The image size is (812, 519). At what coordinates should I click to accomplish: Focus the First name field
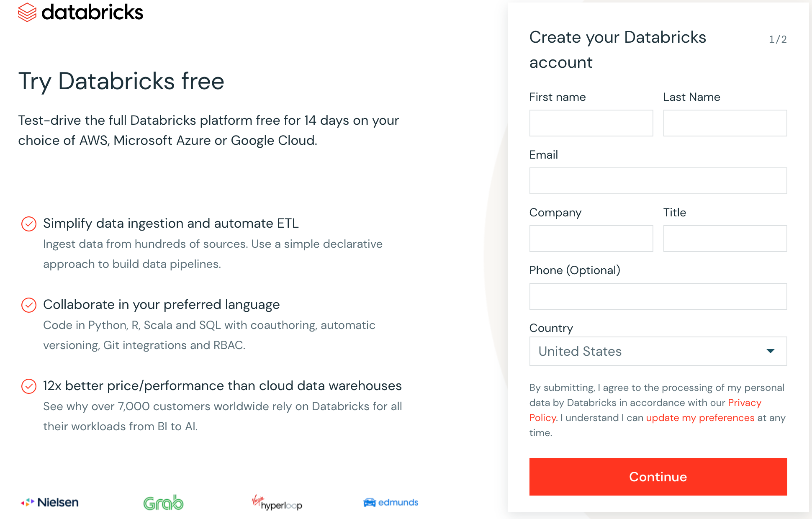click(591, 123)
